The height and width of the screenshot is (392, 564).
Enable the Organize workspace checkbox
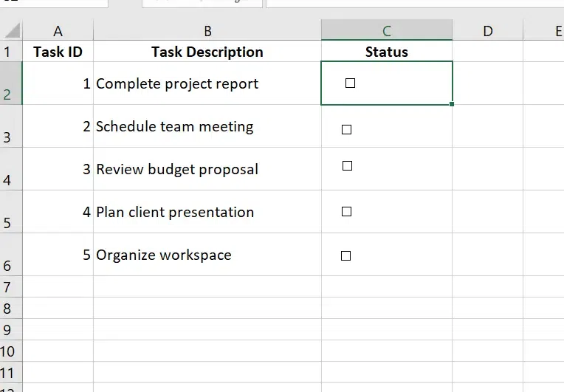pos(345,256)
